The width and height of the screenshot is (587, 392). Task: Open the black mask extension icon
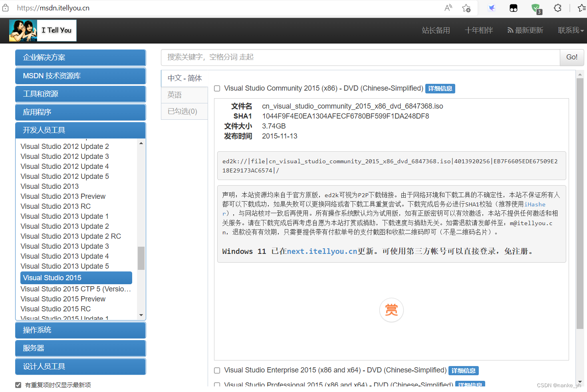pyautogui.click(x=514, y=8)
